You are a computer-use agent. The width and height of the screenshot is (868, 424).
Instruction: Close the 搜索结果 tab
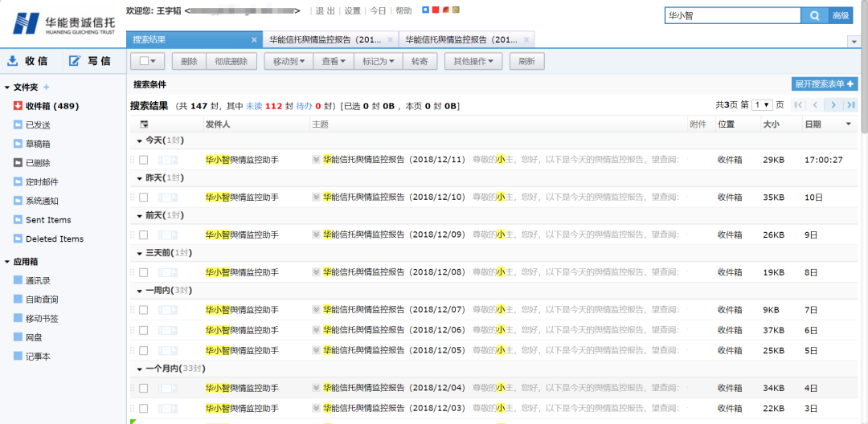click(254, 40)
